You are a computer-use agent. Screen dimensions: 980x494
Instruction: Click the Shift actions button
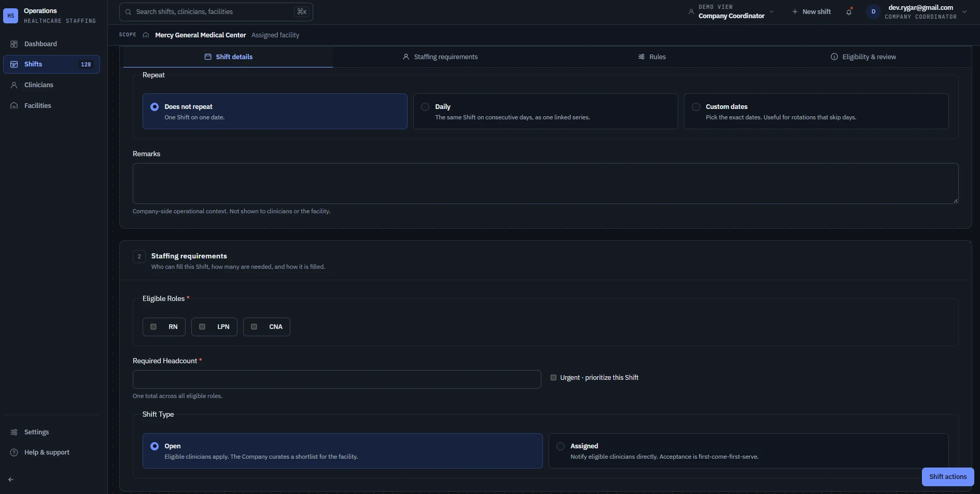[x=948, y=477]
